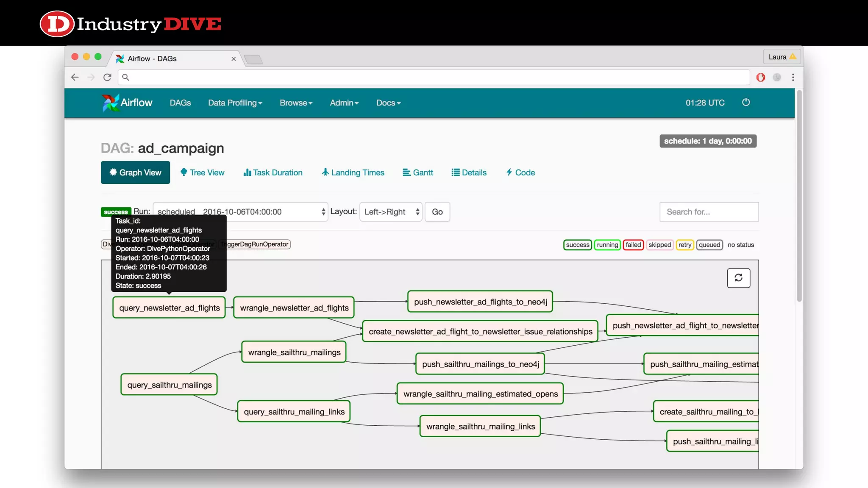Open the Gantt tab
Screen dimensions: 868x488
417,172
